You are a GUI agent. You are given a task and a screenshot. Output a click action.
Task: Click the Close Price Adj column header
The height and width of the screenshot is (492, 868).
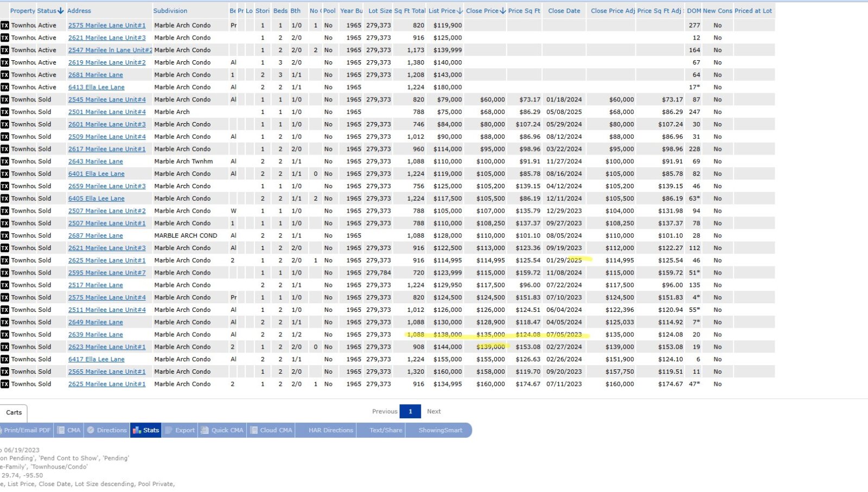[x=612, y=11]
